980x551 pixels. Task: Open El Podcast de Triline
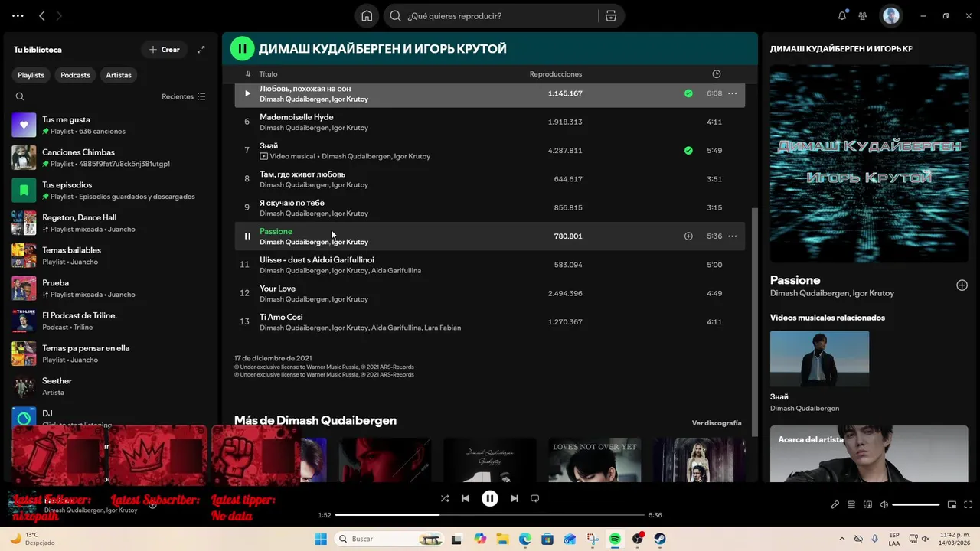point(110,321)
